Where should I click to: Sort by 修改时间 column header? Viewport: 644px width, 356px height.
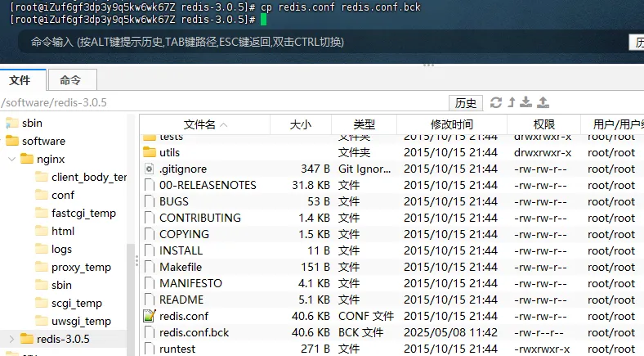pos(452,124)
